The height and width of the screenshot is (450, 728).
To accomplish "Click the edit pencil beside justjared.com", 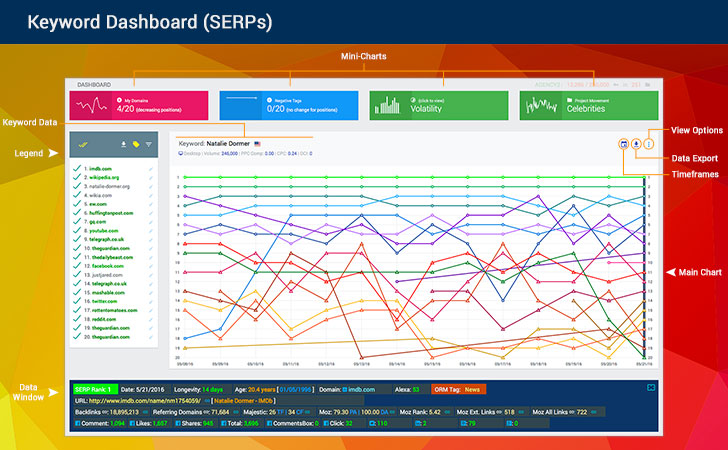I will click(150, 275).
